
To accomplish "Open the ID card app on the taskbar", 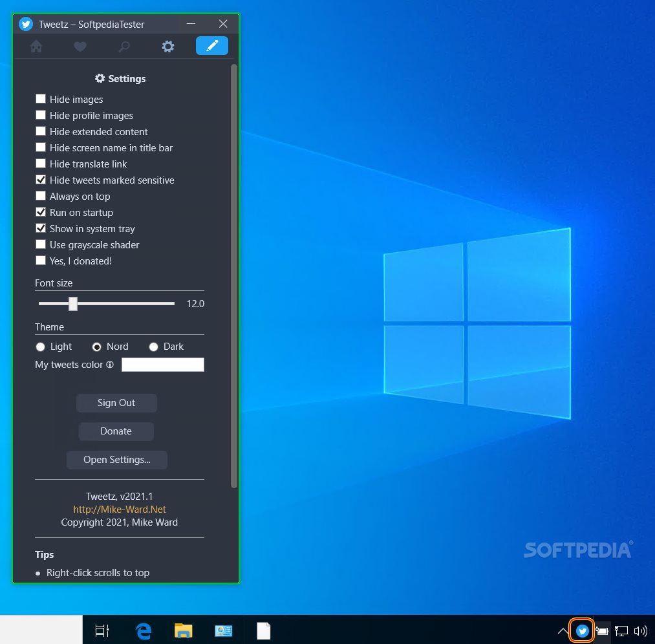I will coord(224,630).
